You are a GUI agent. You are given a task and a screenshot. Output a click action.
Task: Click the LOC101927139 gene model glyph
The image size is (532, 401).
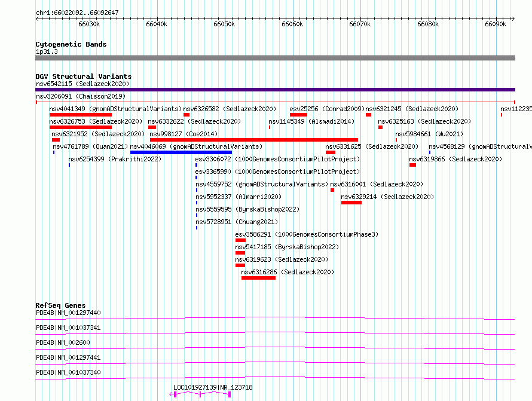click(200, 394)
